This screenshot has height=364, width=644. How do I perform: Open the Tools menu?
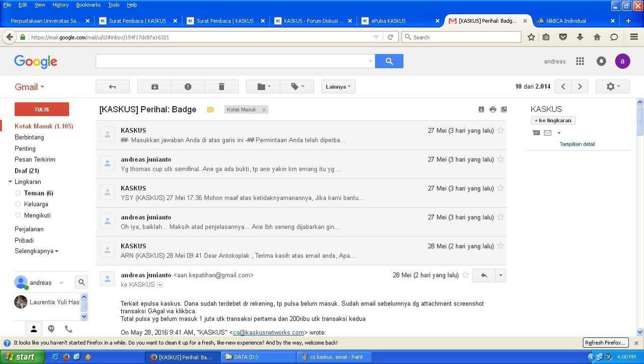tap(114, 5)
